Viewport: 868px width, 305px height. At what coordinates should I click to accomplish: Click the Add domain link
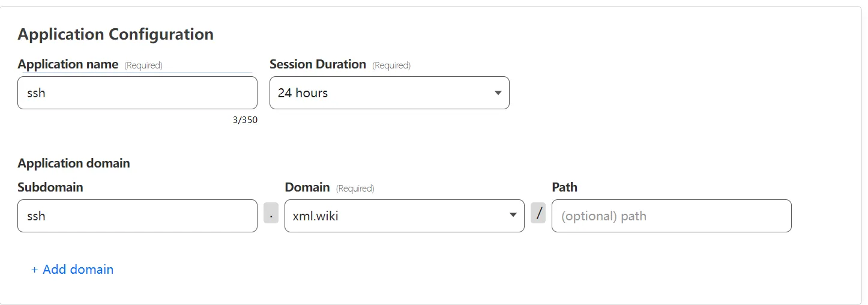[77, 270]
